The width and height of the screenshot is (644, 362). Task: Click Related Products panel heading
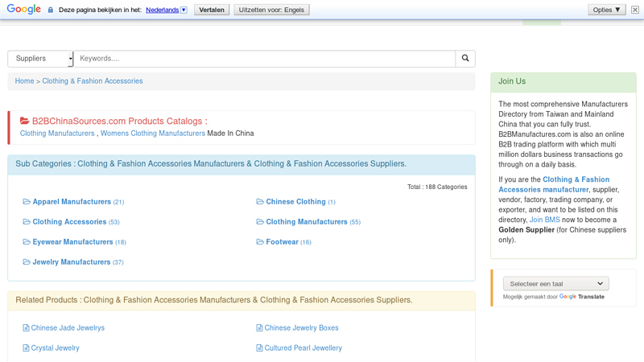coord(241,300)
